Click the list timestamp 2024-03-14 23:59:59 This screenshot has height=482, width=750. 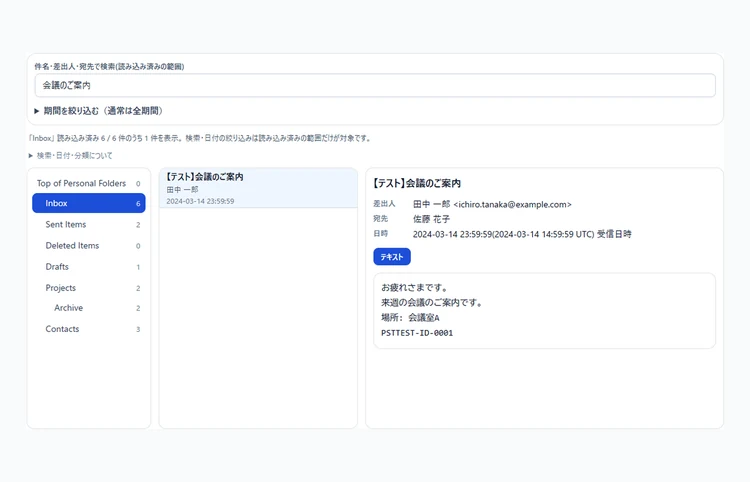point(200,201)
